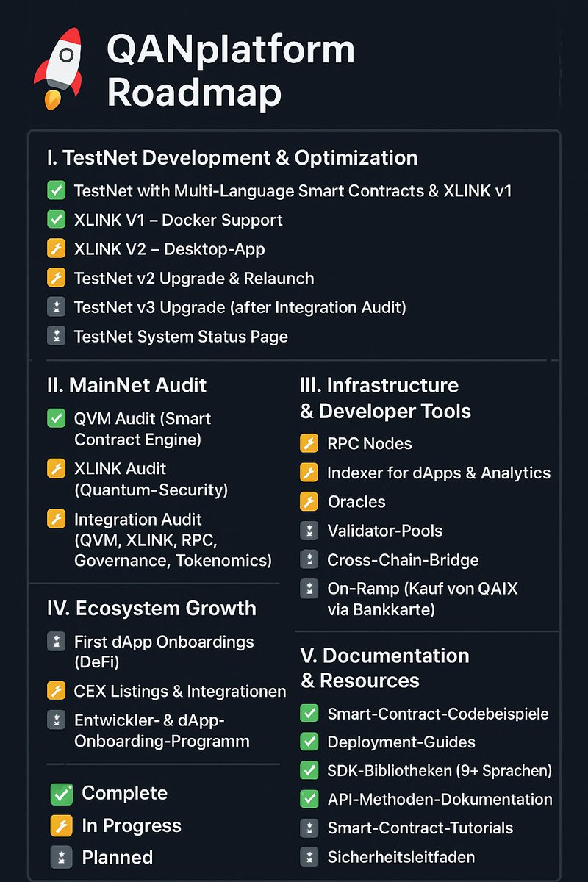Image resolution: width=588 pixels, height=882 pixels.
Task: Click grey icon beside On-Ramp entry
Action: (x=309, y=589)
